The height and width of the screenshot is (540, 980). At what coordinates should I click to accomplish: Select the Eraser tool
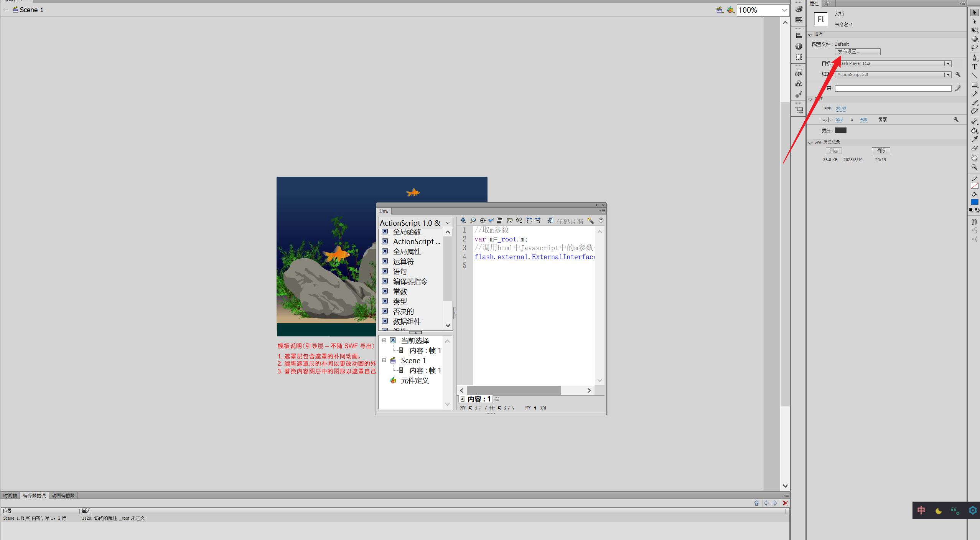click(x=974, y=148)
